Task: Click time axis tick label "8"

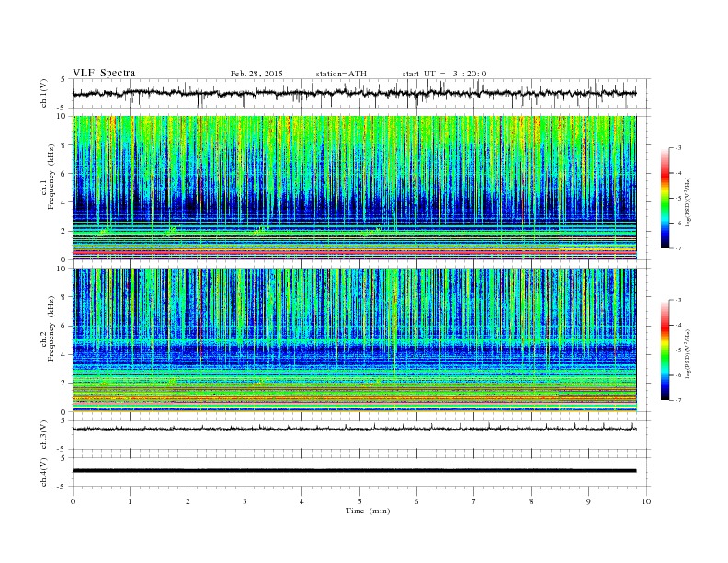Action: (x=531, y=501)
